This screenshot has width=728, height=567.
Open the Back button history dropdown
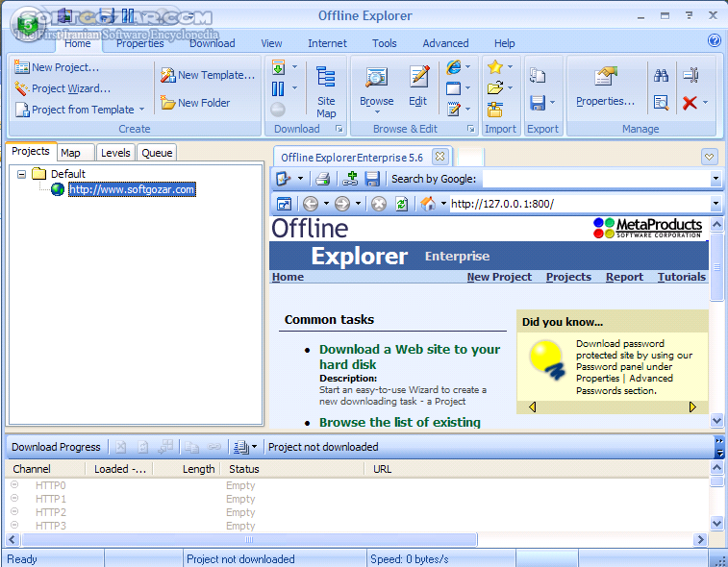click(326, 204)
